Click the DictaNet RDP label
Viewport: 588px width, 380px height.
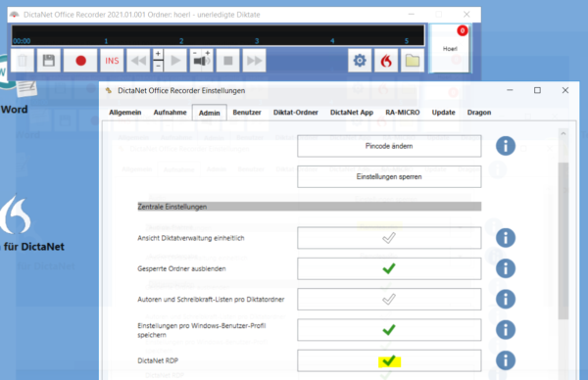[158, 360]
